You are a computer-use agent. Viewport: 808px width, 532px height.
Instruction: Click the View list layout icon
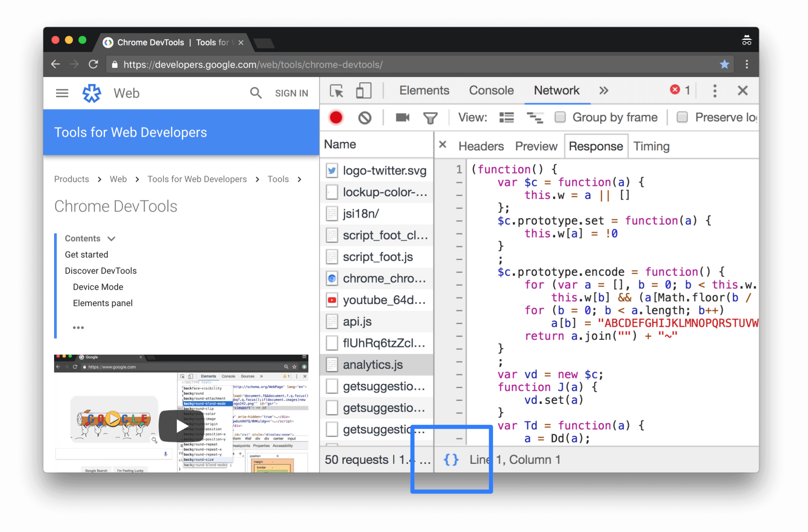click(506, 117)
